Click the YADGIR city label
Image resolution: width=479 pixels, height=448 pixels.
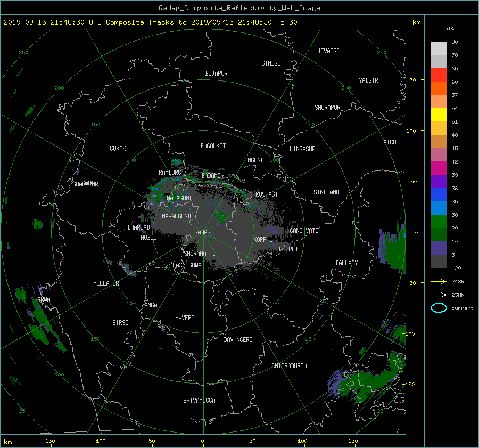[368, 80]
